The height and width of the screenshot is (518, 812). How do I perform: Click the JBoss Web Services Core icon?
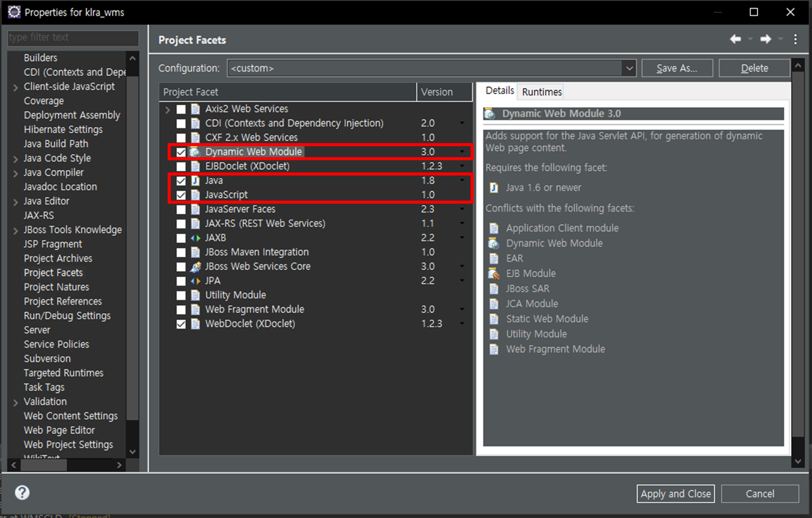point(195,267)
